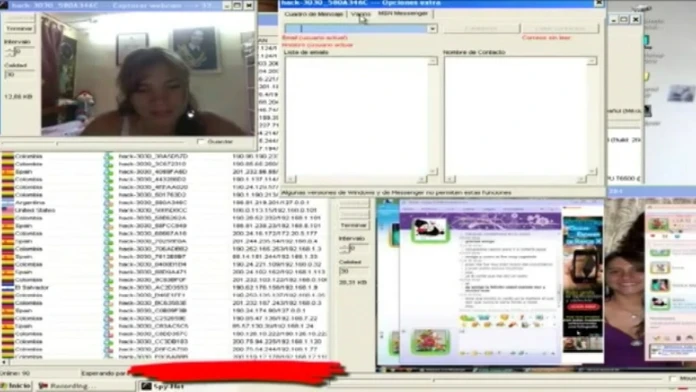Enable the Guardar checkbox under webcam view
This screenshot has width=696, height=392.
tap(201, 142)
